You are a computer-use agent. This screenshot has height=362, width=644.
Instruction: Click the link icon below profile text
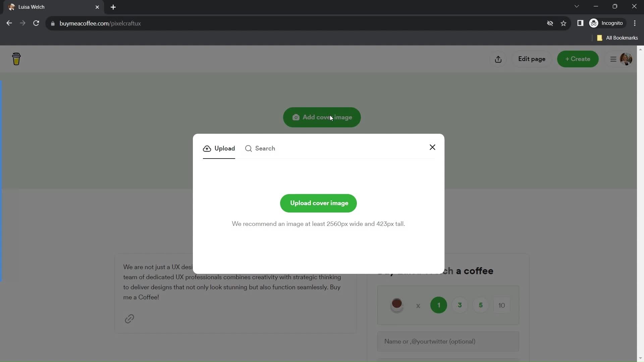[129, 319]
